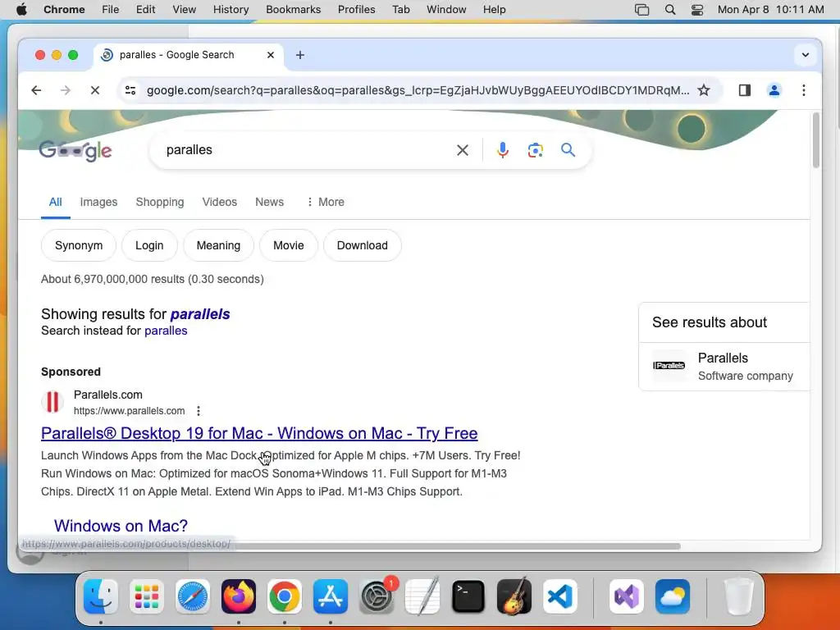Screen dimensions: 840x630
Task: Select the Download suggestion chip
Action: pos(362,245)
